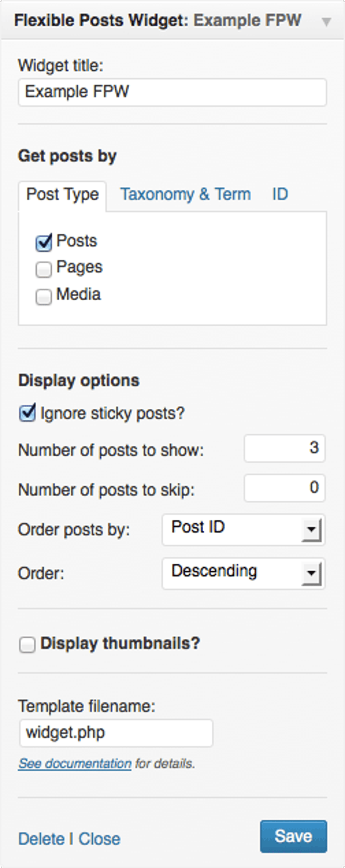Edit the Widget title field
Image resolution: width=345 pixels, height=868 pixels.
pos(172,92)
